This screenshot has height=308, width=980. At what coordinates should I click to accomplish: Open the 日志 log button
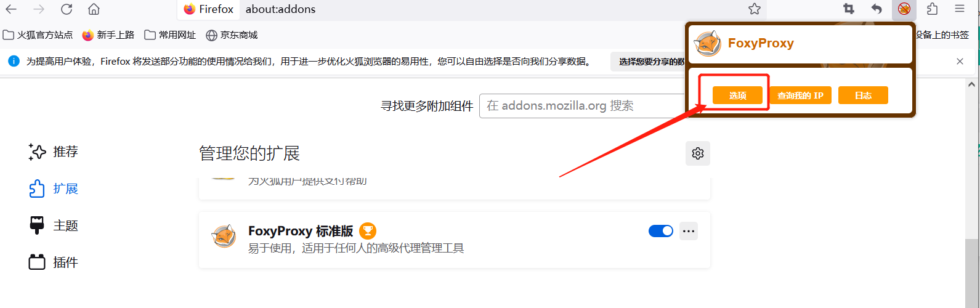click(x=863, y=95)
